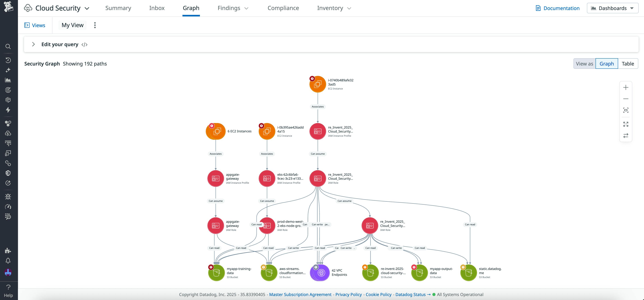Open the Findings dropdown menu
Viewport: 644px width, 300px height.
(x=233, y=8)
